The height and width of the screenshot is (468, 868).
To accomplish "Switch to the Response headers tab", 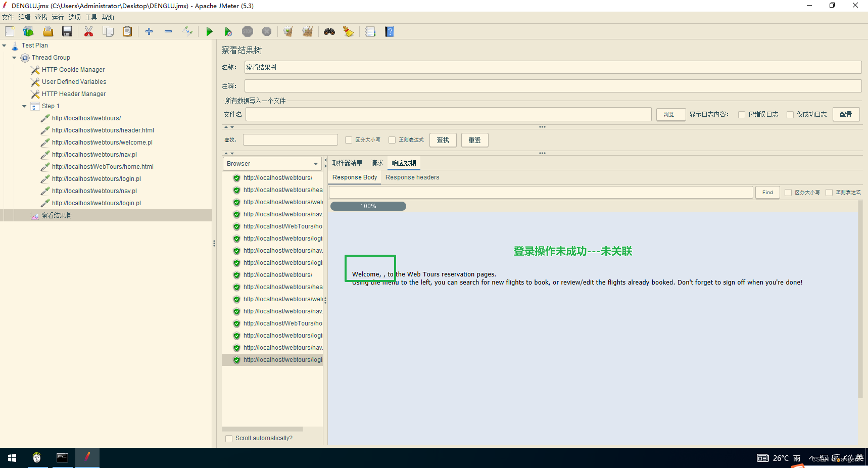I will pyautogui.click(x=412, y=177).
